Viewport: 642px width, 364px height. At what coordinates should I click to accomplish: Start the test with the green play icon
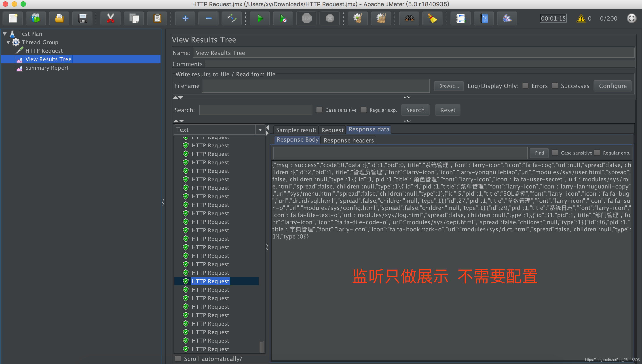[260, 18]
